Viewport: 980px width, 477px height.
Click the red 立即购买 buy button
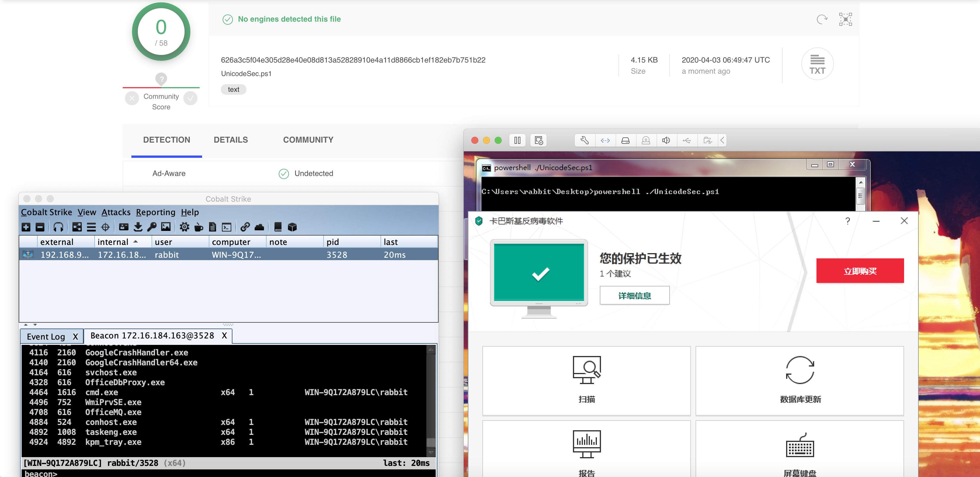click(860, 271)
